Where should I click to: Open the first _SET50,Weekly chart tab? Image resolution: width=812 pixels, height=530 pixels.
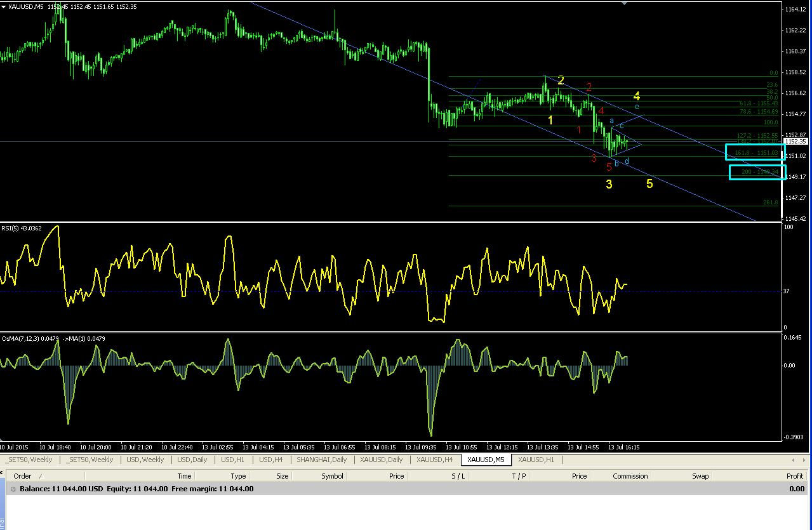pos(29,460)
